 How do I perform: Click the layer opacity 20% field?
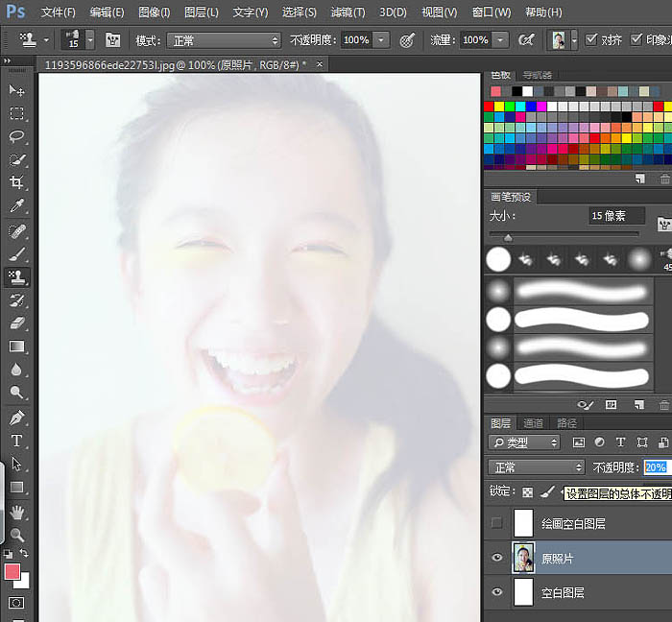tap(656, 467)
